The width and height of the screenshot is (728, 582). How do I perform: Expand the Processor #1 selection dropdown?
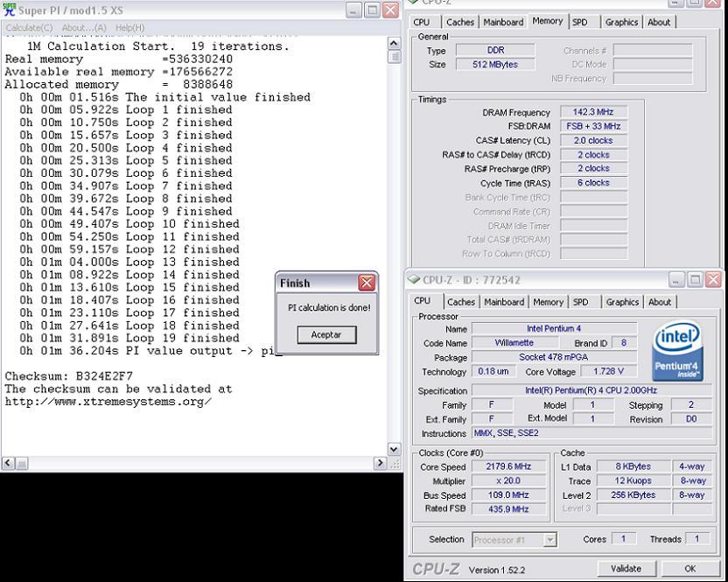pyautogui.click(x=549, y=540)
